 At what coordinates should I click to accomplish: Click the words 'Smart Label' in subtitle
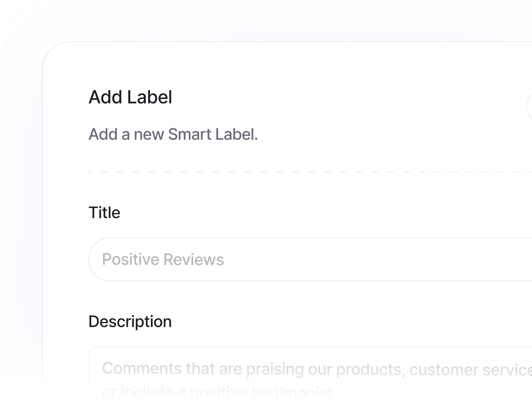click(x=213, y=134)
